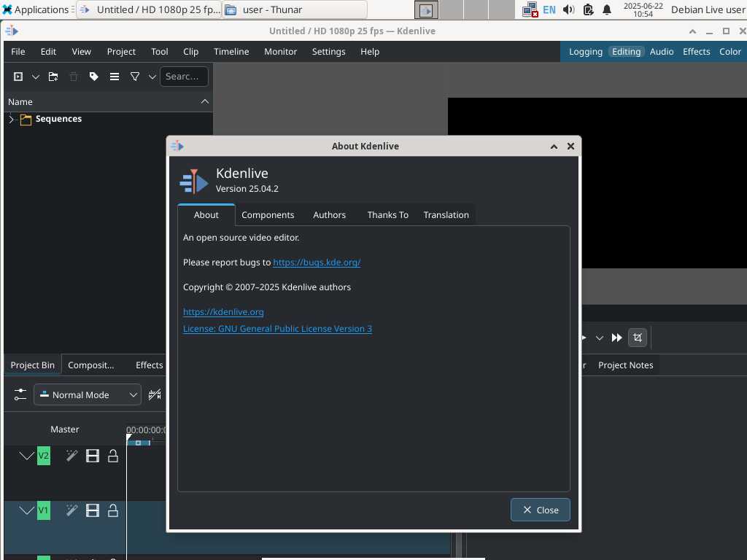Screen dimensions: 747x560
Task: Click the timeline track settings sliders icon
Action: pyautogui.click(x=20, y=394)
